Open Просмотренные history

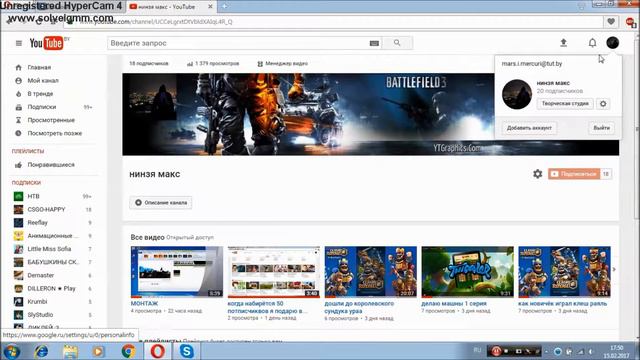coord(51,120)
